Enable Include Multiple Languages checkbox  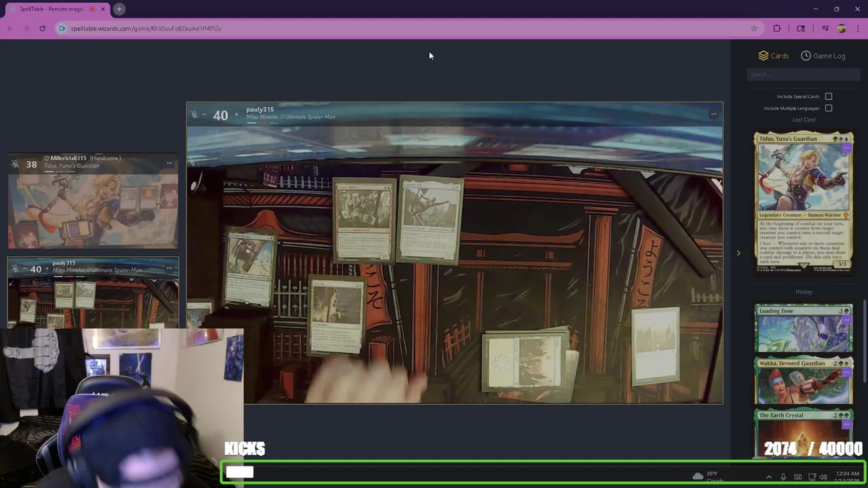[829, 108]
